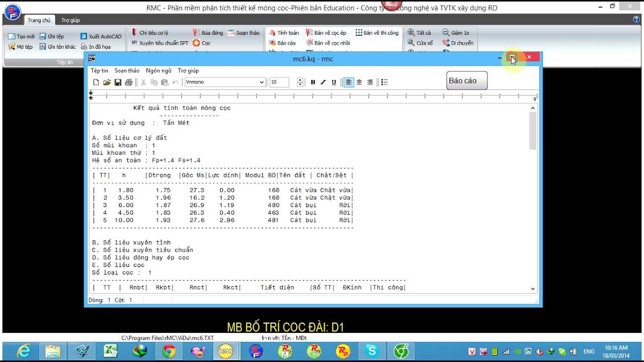The image size is (644, 362).
Task: Choose Ghi tên khác save-as
Action: click(57, 47)
